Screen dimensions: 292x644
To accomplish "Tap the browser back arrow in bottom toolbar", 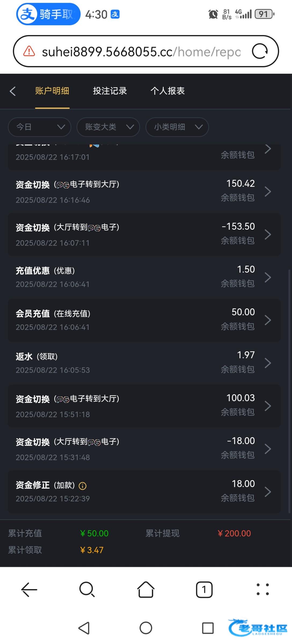I will pos(29,590).
